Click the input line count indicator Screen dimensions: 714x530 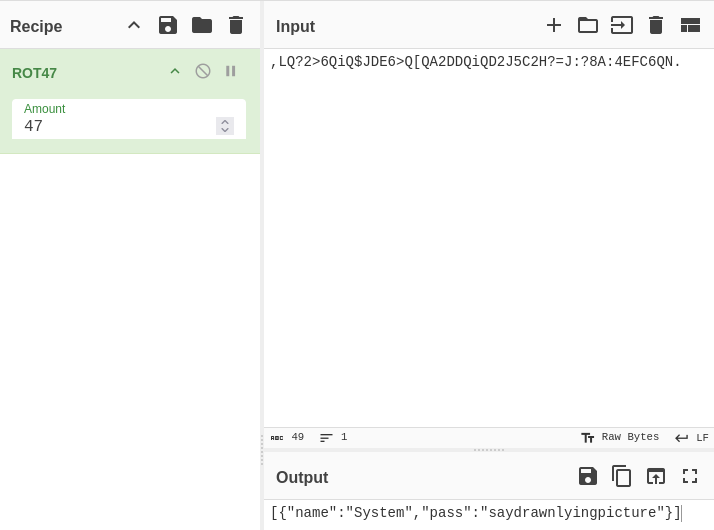point(334,437)
